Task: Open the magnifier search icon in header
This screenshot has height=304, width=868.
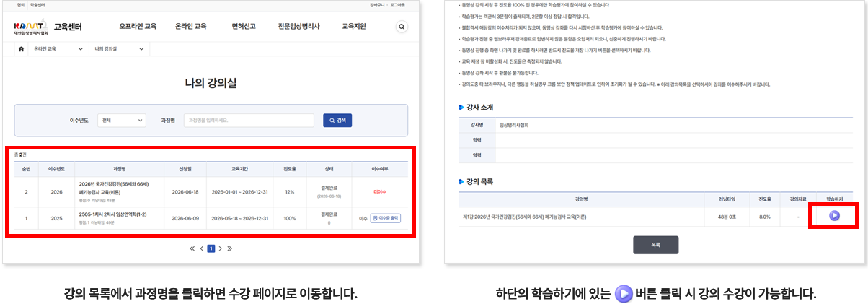Action: (402, 27)
